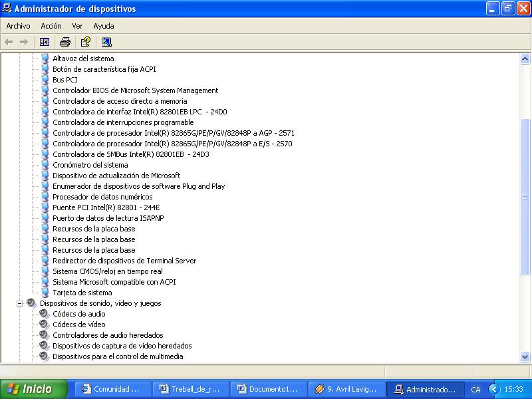Switch to Treball_de_r... Word taskbar button
This screenshot has width=532, height=399.
[191, 389]
